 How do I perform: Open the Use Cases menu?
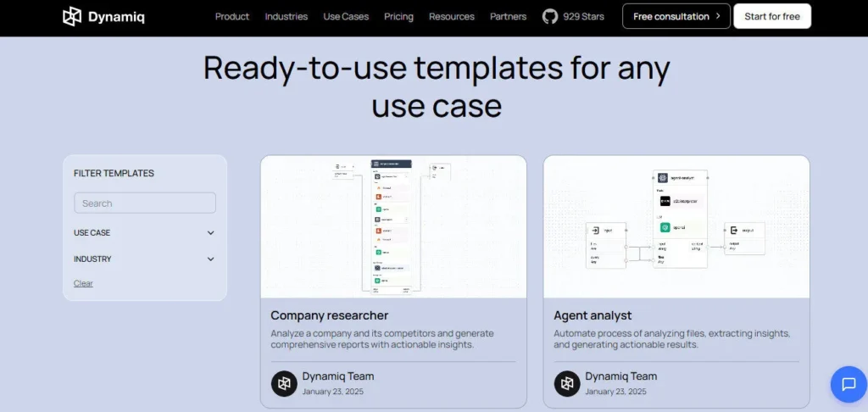click(346, 17)
